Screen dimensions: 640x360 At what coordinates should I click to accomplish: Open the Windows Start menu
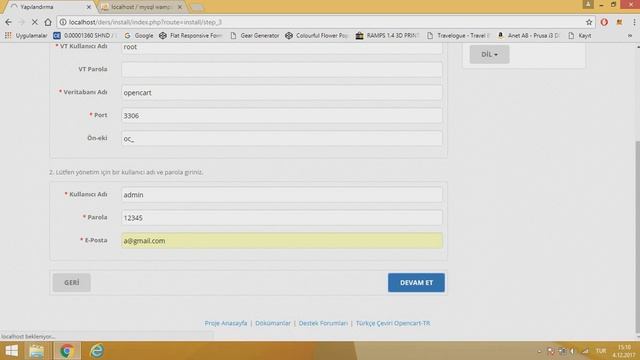pos(11,351)
